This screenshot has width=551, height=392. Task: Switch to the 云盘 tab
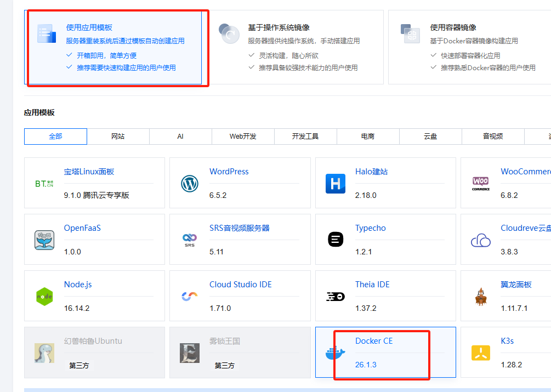[x=430, y=137]
